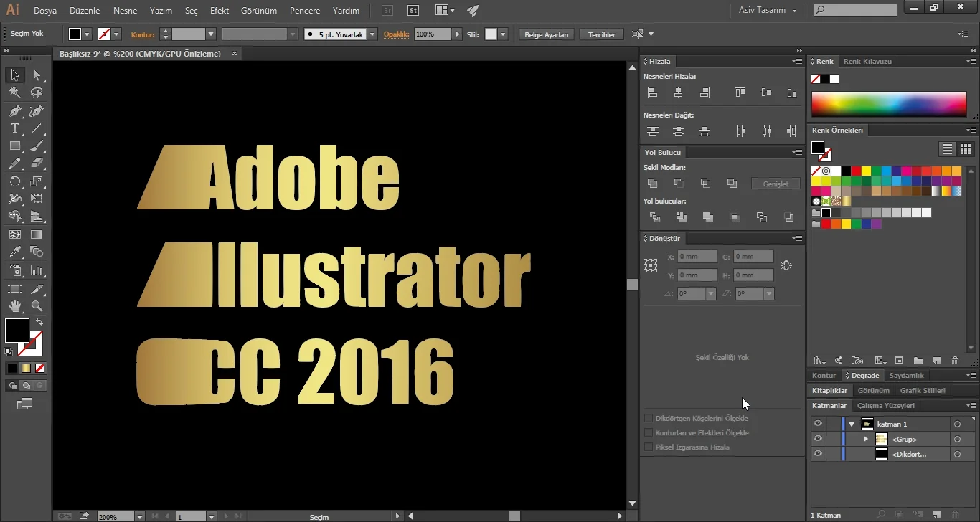The image size is (980, 522).
Task: Choose the Rotate tool
Action: pyautogui.click(x=14, y=181)
